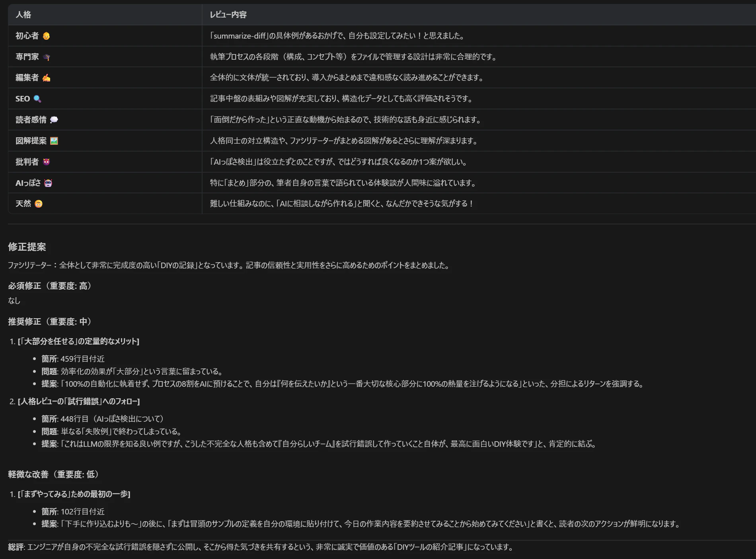The image size is (756, 559).
Task: Click the レビュー内容 column header
Action: coord(228,15)
